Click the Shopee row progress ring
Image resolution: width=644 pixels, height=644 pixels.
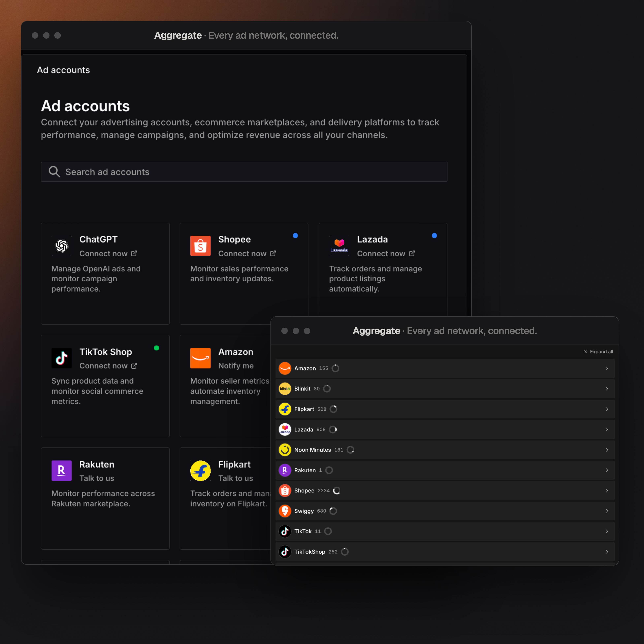point(337,490)
